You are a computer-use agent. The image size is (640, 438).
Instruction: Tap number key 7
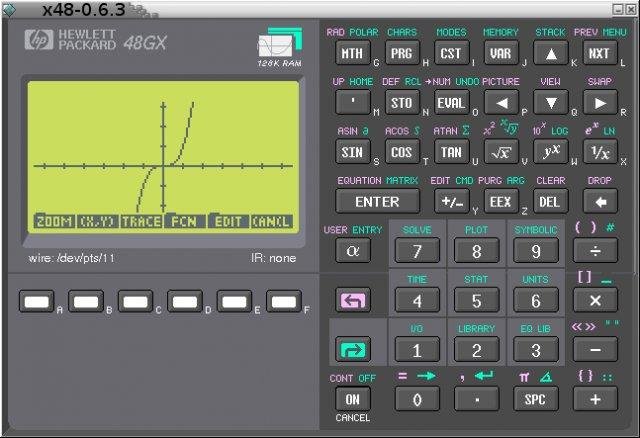[x=417, y=251]
